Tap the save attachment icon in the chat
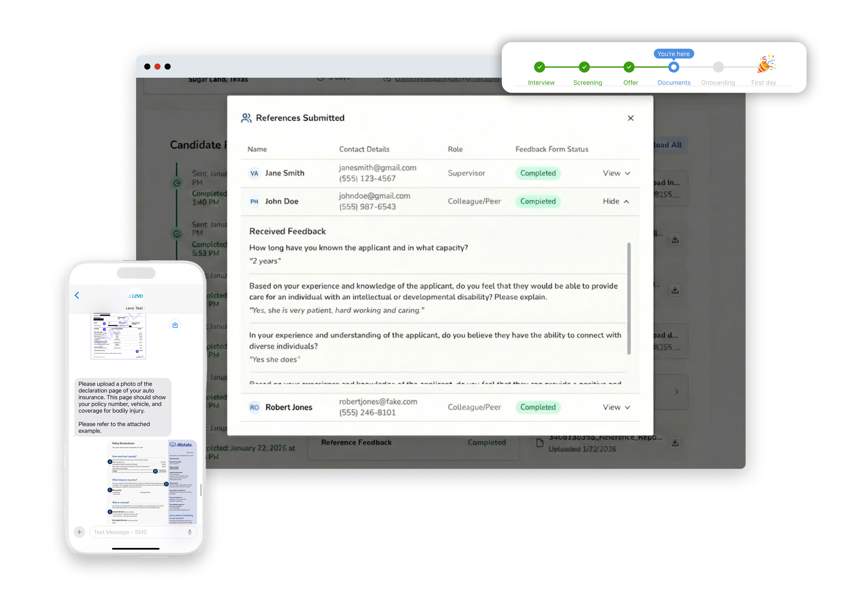This screenshot has width=868, height=604. click(x=175, y=325)
